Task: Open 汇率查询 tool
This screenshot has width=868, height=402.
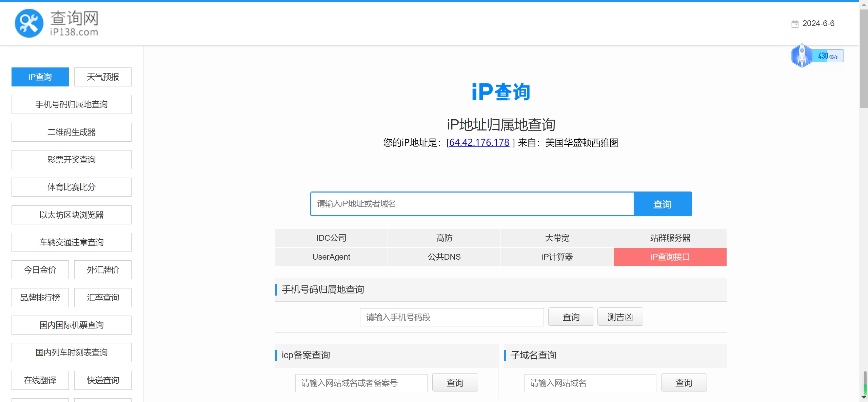Action: tap(103, 298)
